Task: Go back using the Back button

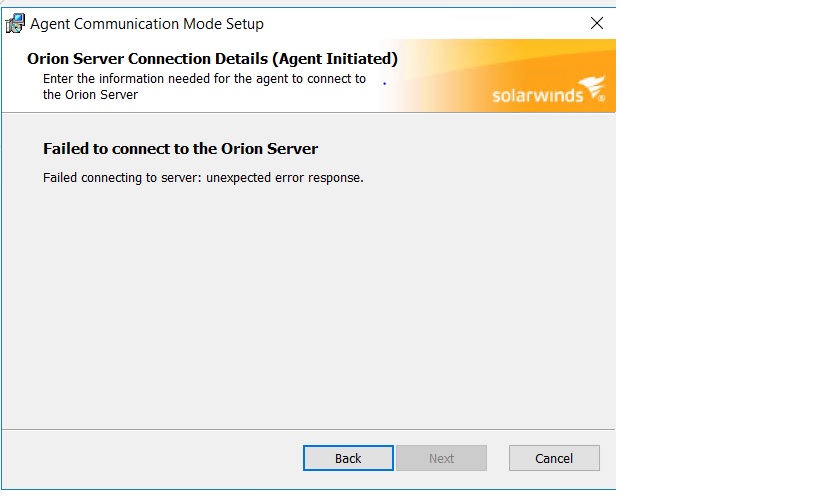Action: tap(348, 458)
